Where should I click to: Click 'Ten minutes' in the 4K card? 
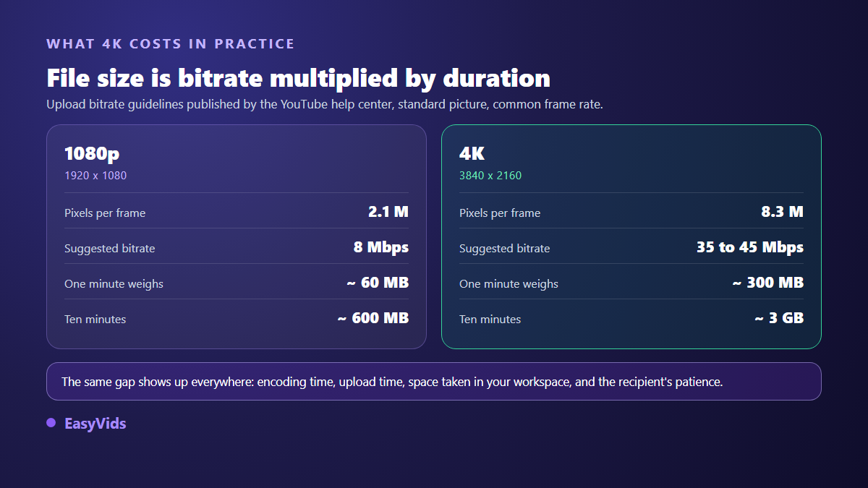pos(490,320)
